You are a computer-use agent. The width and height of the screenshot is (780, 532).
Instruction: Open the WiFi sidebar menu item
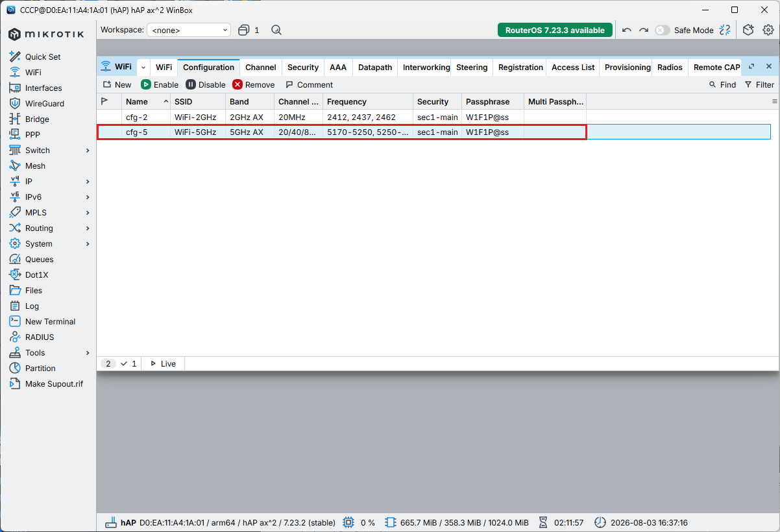click(32, 72)
